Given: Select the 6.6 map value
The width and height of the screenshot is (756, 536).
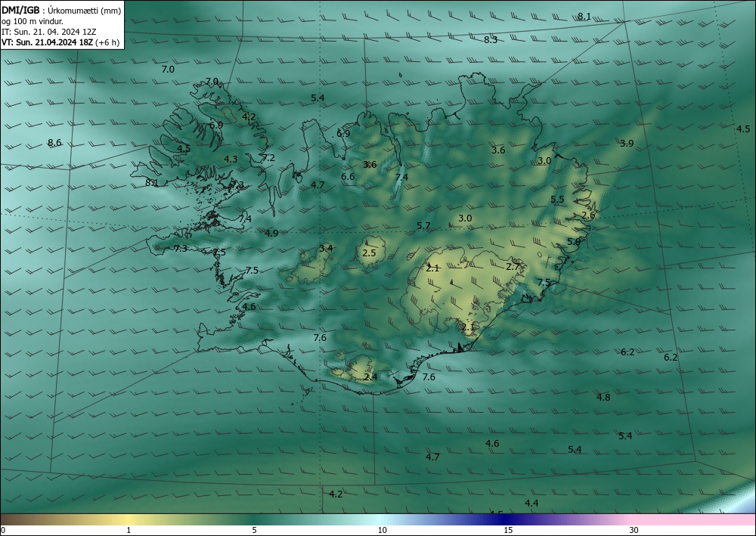Looking at the screenshot, I should [x=348, y=177].
